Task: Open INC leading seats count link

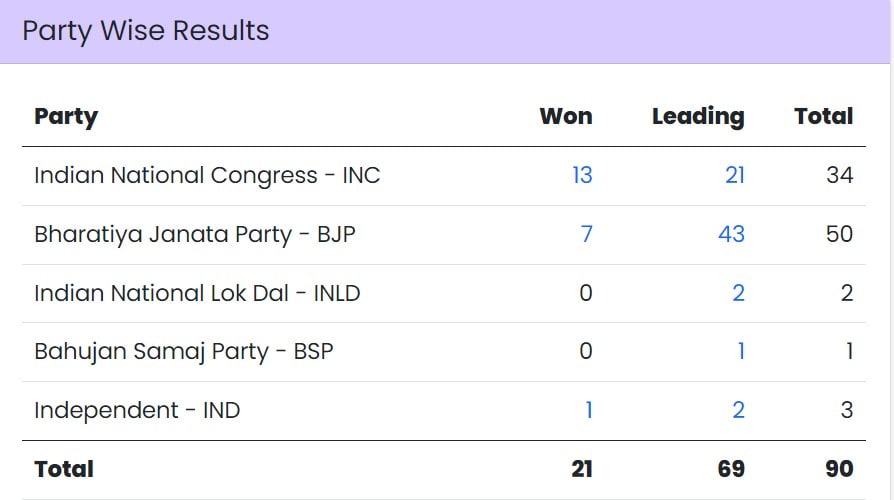Action: [x=735, y=176]
